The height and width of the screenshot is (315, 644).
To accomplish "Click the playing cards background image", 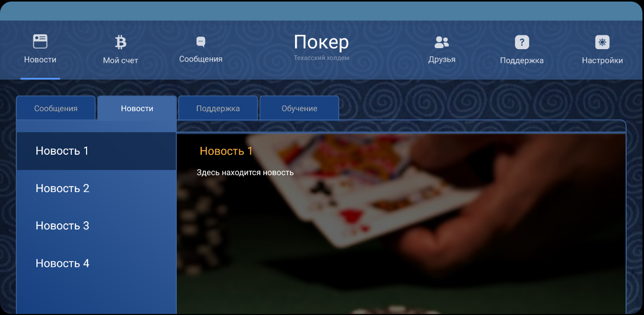I will (401, 224).
